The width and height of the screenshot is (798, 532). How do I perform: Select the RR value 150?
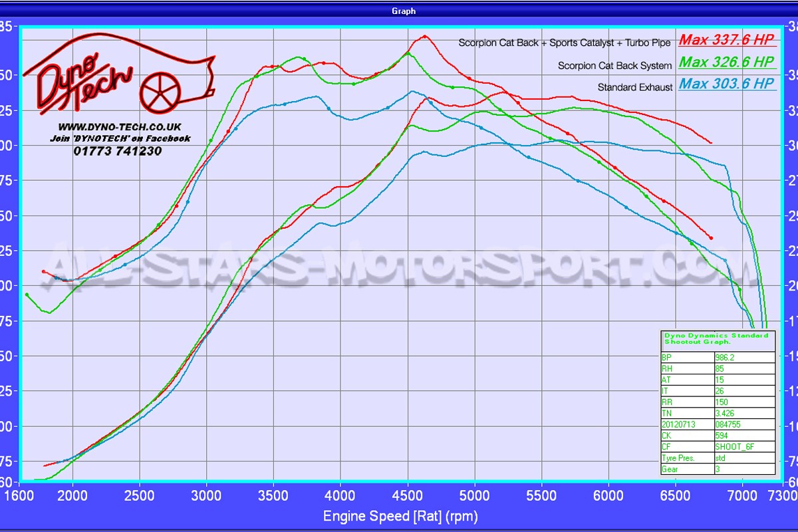point(744,402)
